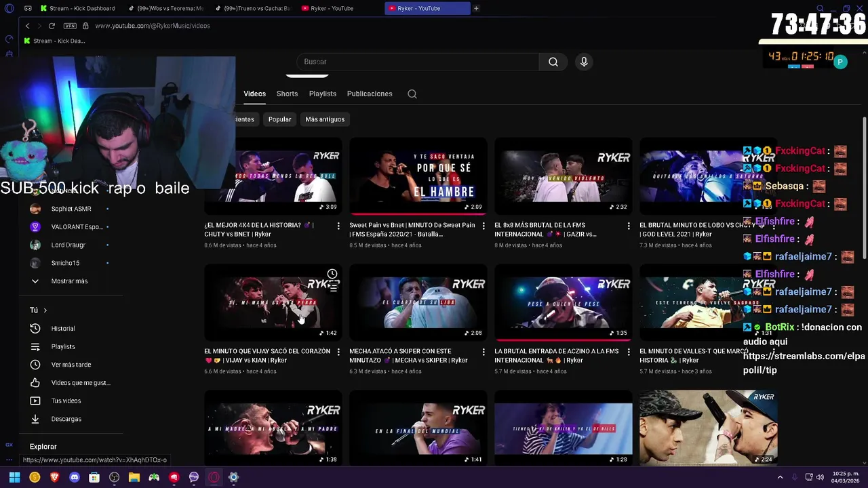Screen dimensions: 868x488
Task: Open options menu for CHUTY vs BNET video
Action: point(338,226)
